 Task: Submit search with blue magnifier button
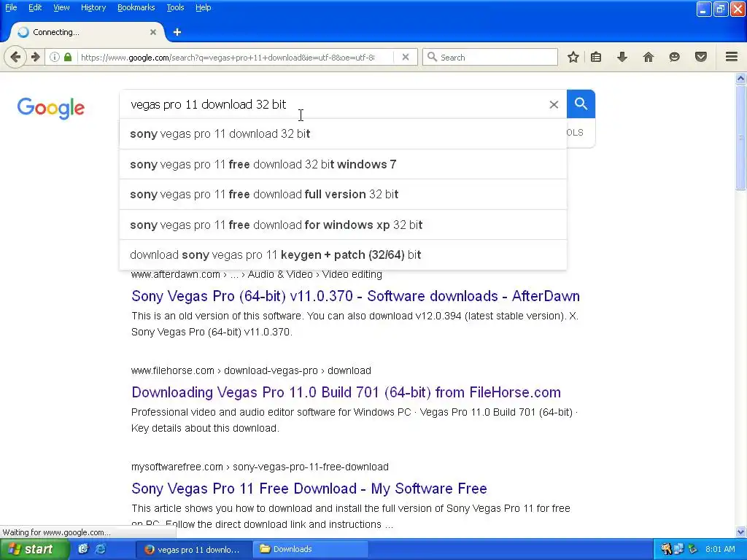tap(581, 104)
